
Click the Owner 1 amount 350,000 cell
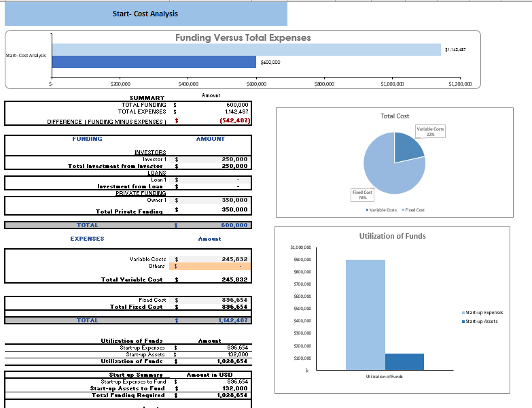tap(211, 201)
